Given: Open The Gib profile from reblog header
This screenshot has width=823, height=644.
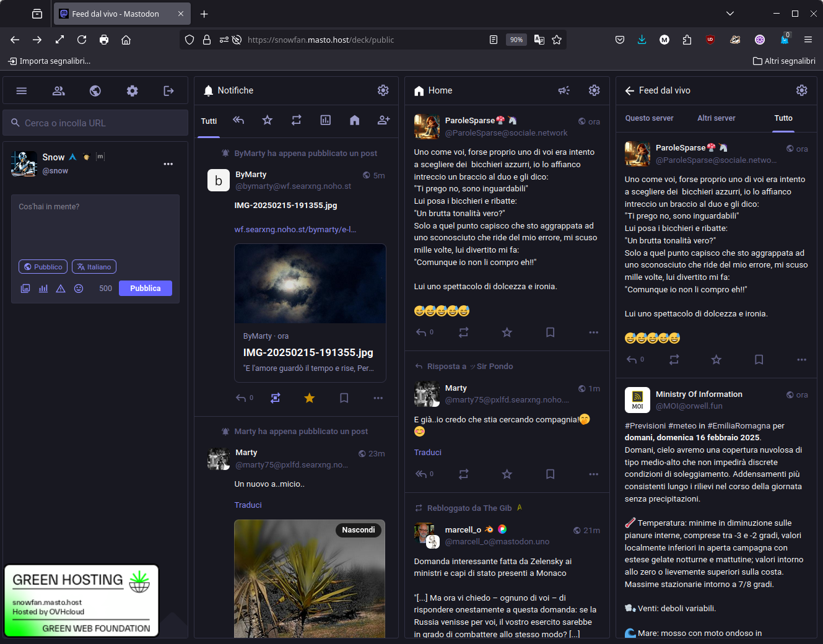Looking at the screenshot, I should [x=497, y=508].
